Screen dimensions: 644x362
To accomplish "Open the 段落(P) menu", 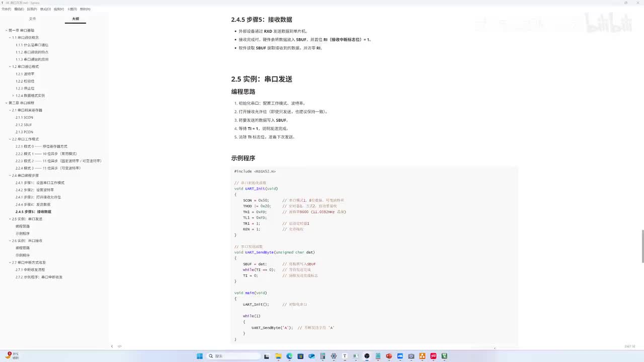I will coord(32,9).
